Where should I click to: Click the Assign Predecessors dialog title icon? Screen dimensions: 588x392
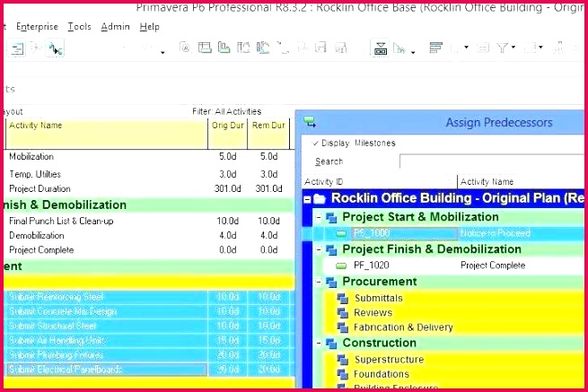(x=310, y=122)
